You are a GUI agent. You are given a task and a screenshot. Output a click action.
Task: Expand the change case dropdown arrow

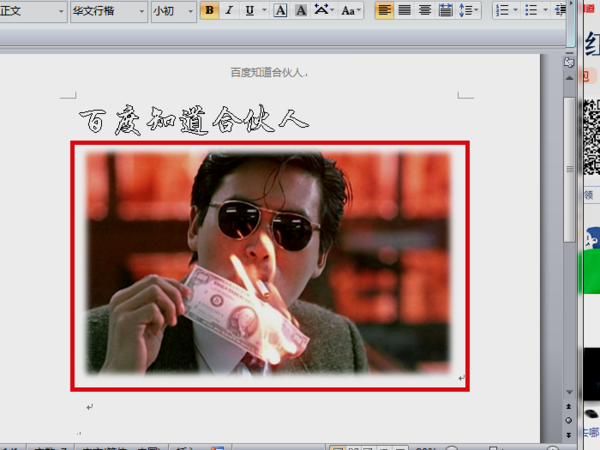[359, 10]
